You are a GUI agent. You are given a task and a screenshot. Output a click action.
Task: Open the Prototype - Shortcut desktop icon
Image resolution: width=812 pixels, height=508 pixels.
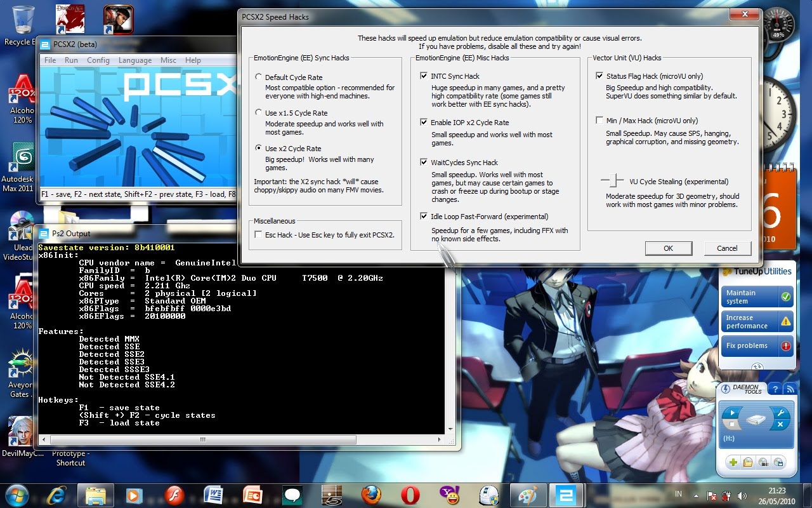(70, 458)
